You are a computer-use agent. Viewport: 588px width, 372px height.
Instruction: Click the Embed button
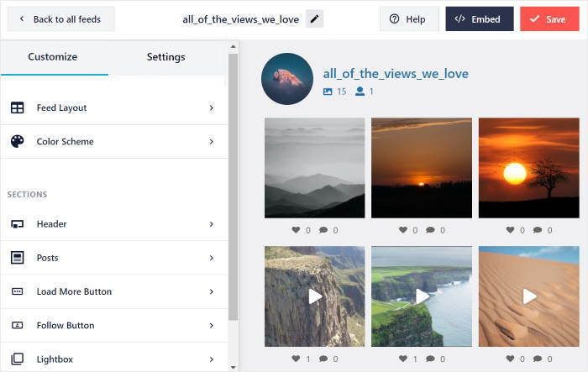tap(479, 19)
